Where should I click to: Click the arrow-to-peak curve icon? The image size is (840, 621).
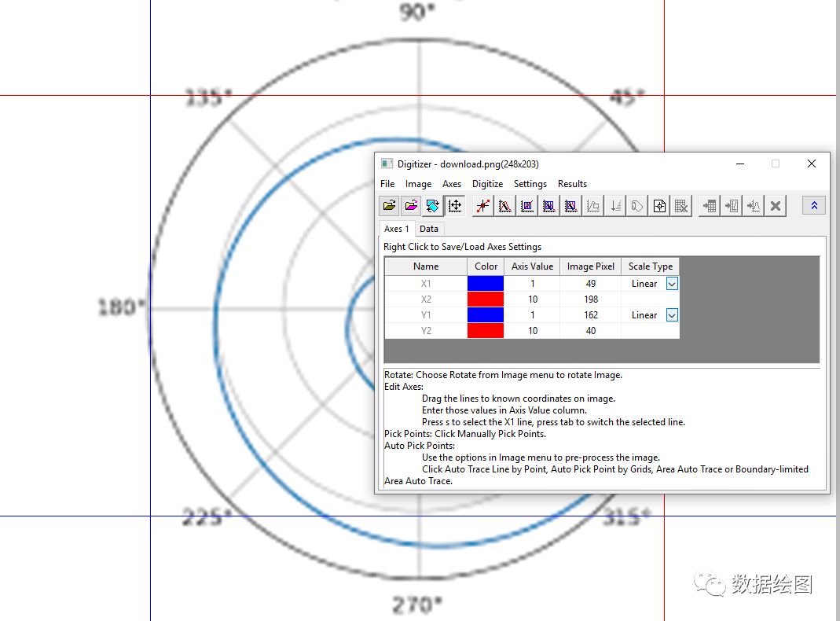coord(754,206)
